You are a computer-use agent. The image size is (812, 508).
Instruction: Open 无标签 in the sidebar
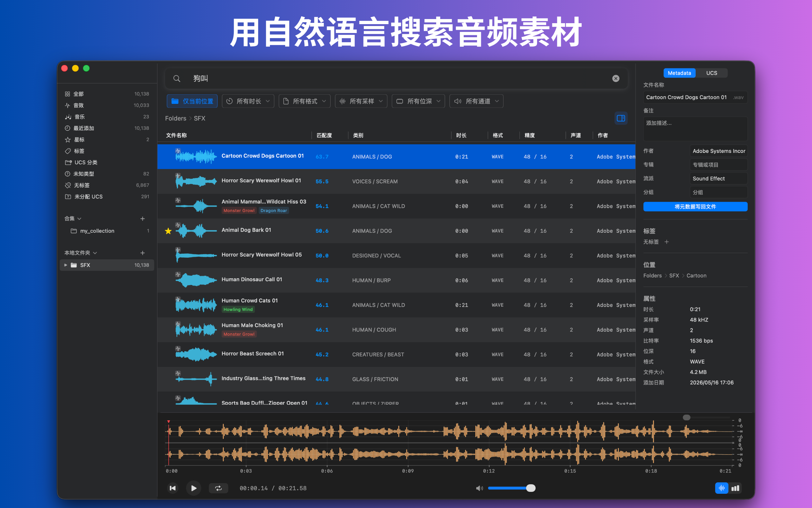pos(107,185)
